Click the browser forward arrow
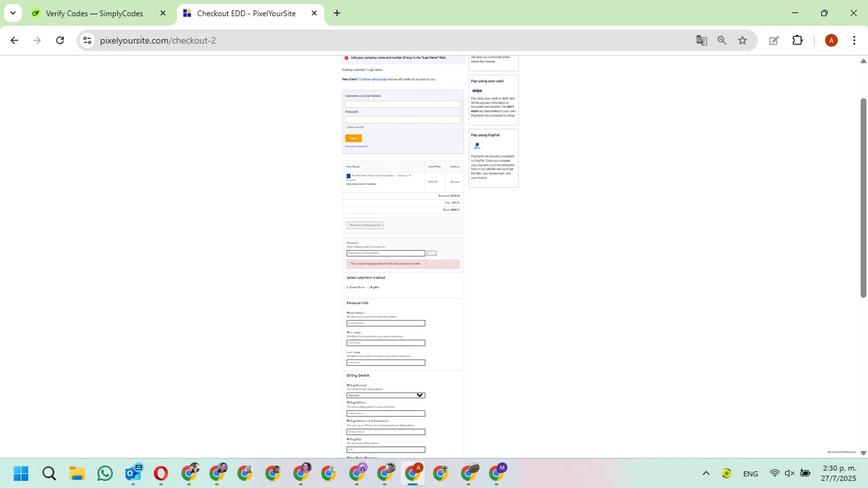This screenshot has height=488, width=868. (x=37, y=41)
